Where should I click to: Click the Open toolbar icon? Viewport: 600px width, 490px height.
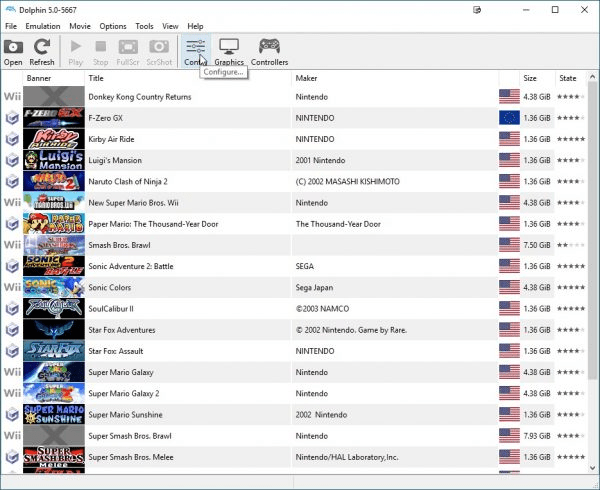coord(13,51)
